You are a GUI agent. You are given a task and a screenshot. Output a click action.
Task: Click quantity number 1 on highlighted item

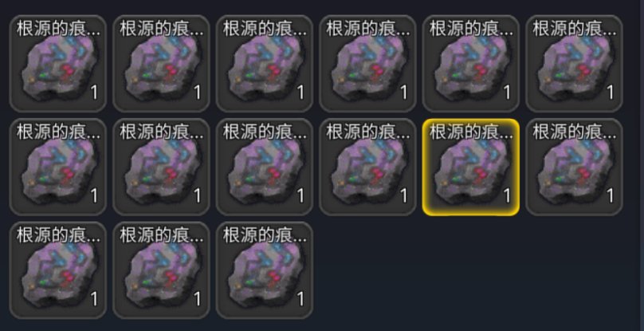(x=507, y=195)
